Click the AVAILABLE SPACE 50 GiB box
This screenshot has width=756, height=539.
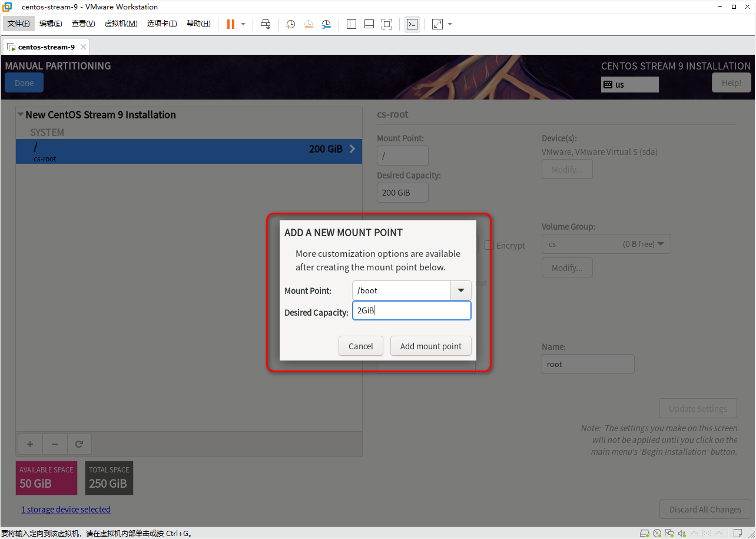47,478
